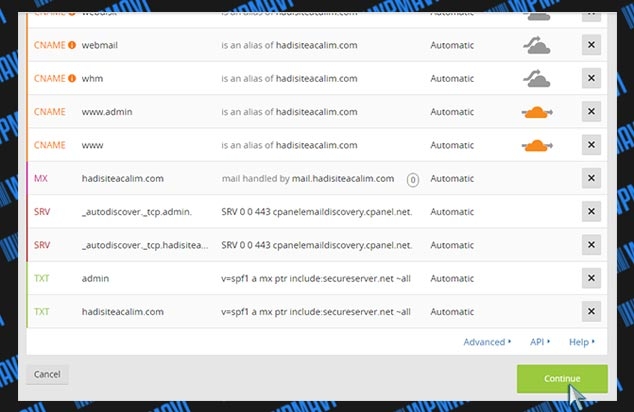Edit _autodiscover._tcp.admin. SRV name
This screenshot has width=634, height=412.
(137, 212)
